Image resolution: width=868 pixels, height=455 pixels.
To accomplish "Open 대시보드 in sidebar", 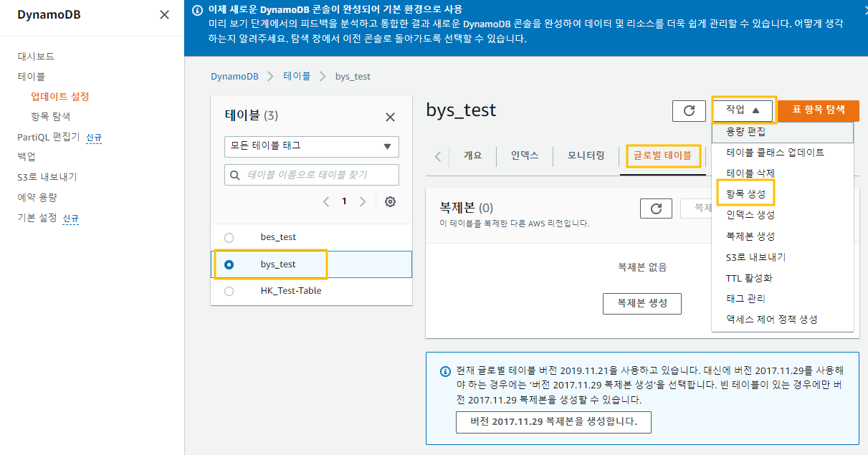I will [x=36, y=56].
